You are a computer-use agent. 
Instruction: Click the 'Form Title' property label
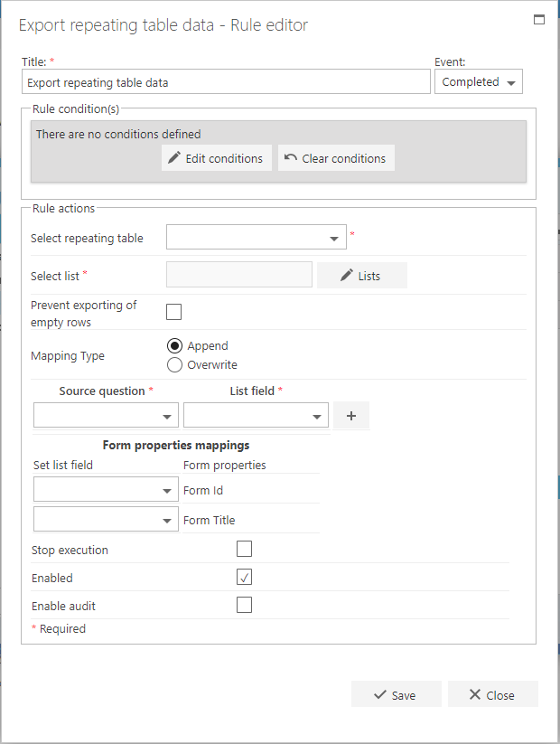(210, 520)
